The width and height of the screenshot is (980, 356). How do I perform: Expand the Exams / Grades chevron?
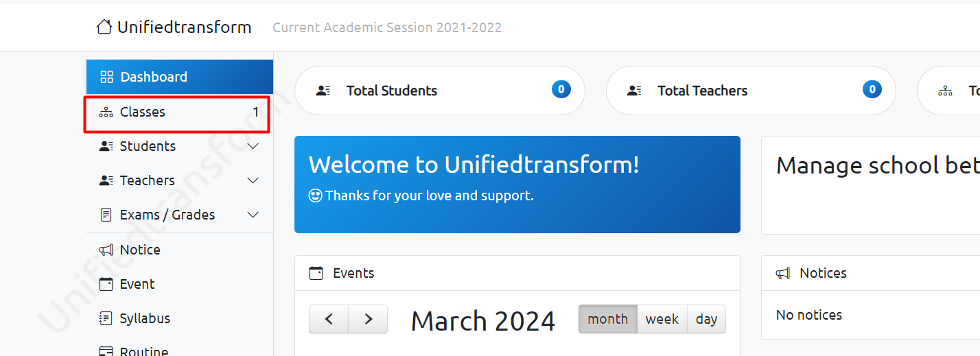click(x=253, y=215)
